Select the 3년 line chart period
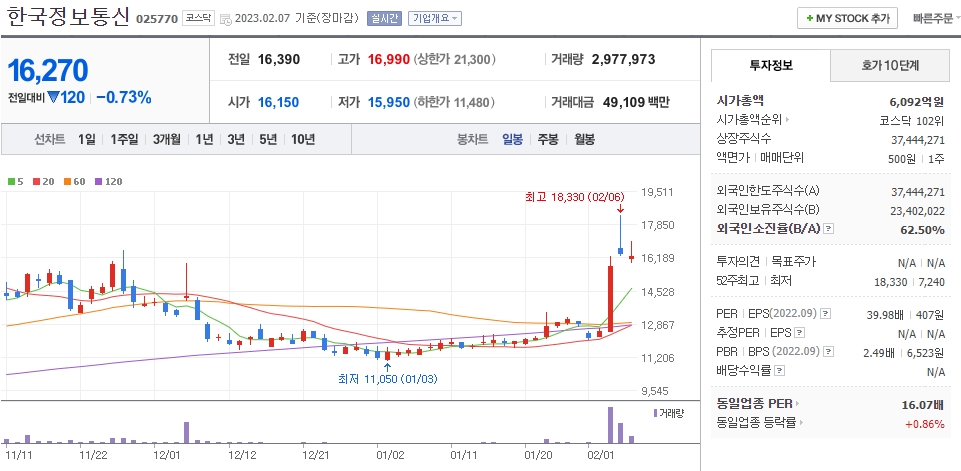The width and height of the screenshot is (961, 471). pos(236,139)
